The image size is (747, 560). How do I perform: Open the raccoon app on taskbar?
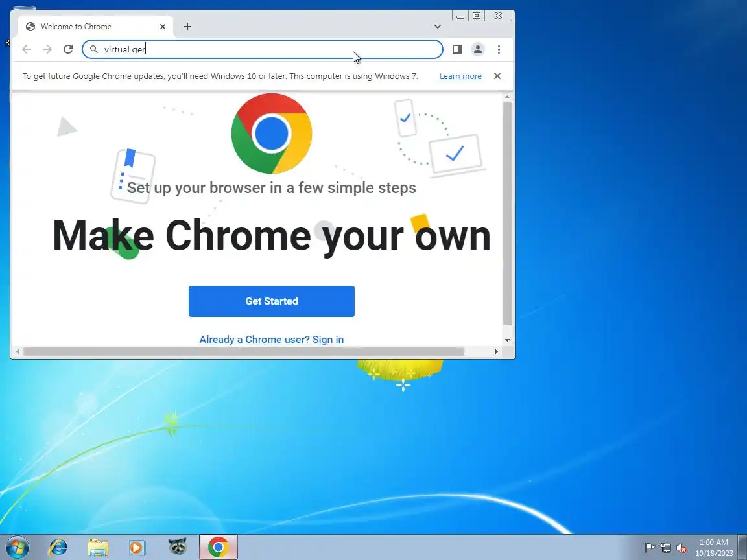(x=177, y=546)
